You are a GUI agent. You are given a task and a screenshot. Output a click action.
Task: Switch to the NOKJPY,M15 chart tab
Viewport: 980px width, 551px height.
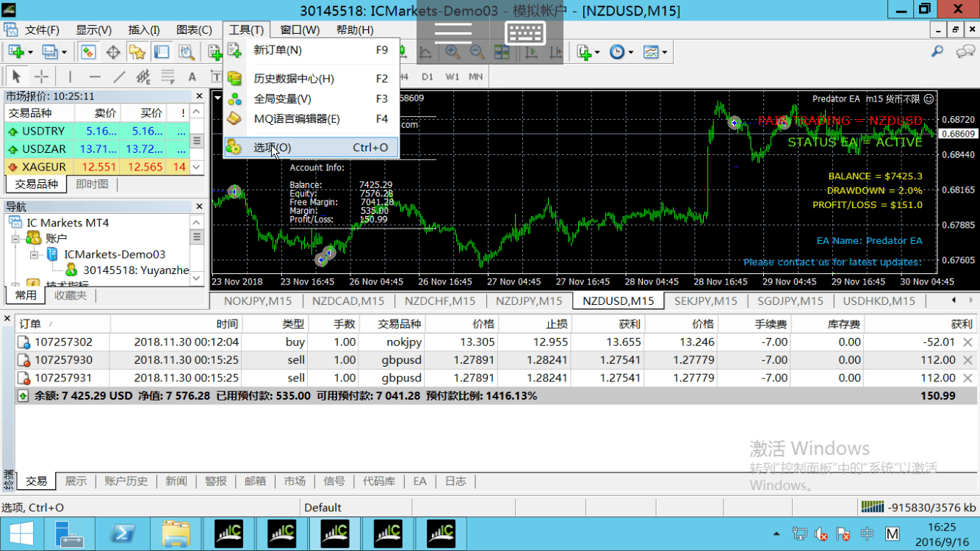[258, 300]
